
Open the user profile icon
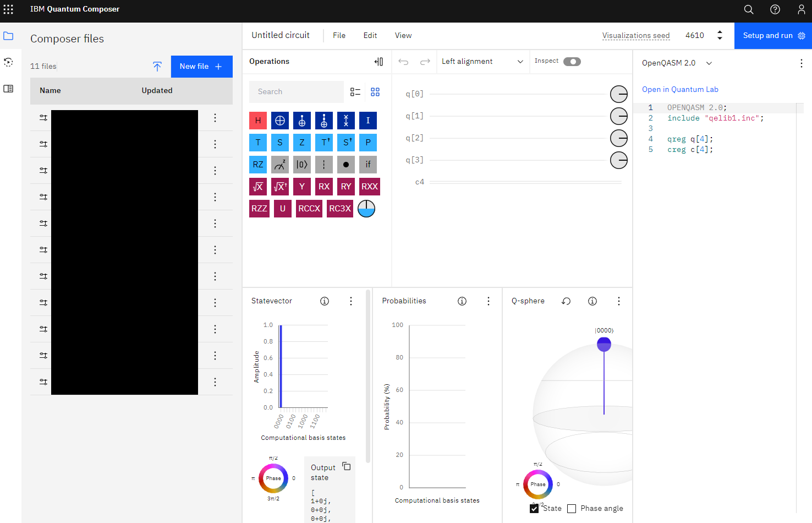tap(802, 9)
